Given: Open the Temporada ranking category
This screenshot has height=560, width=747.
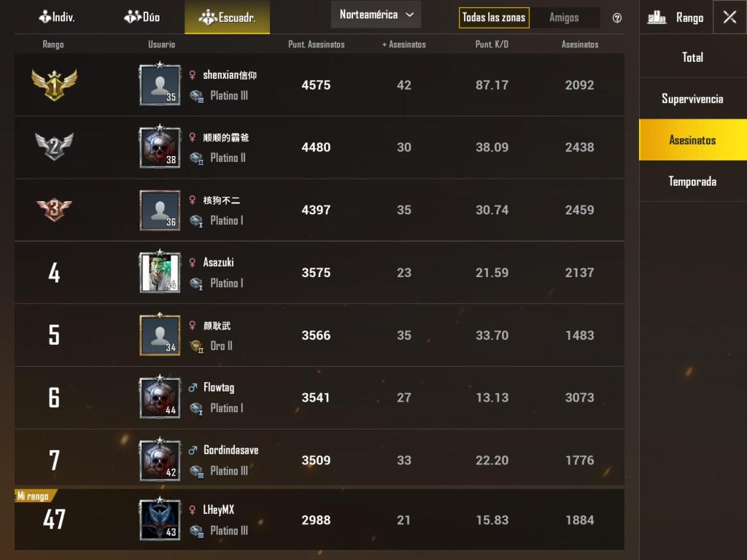Looking at the screenshot, I should [693, 182].
